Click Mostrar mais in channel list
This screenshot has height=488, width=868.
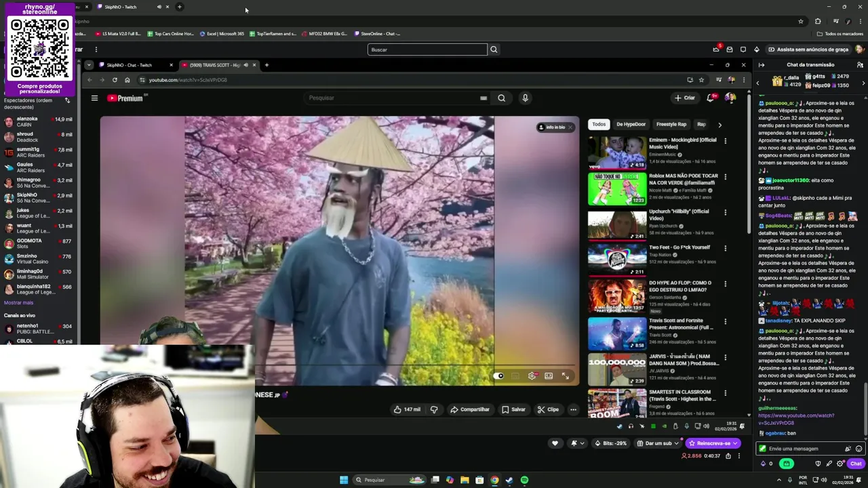[18, 302]
